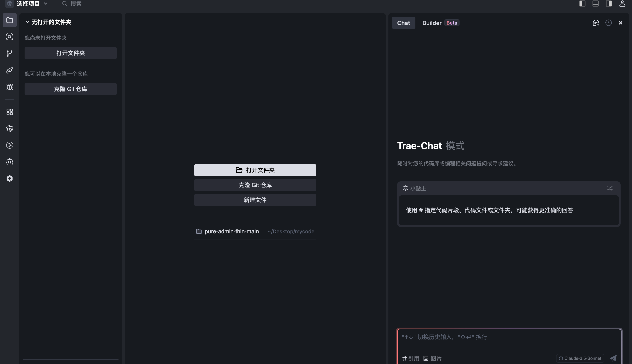Start a new chat with the plus icon

click(x=596, y=23)
